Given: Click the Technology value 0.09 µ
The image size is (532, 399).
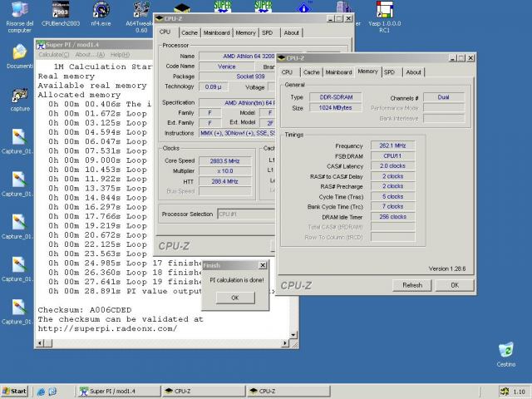Looking at the screenshot, I should pos(214,86).
